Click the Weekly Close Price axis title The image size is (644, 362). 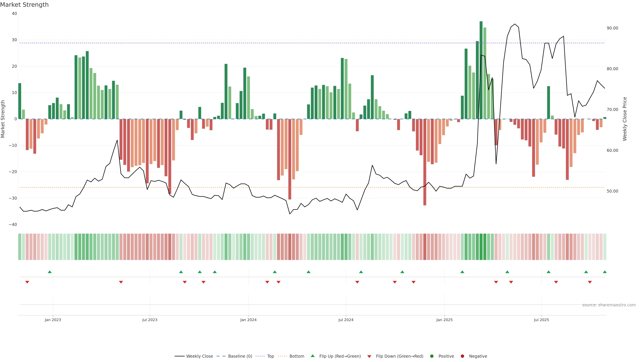[625, 119]
